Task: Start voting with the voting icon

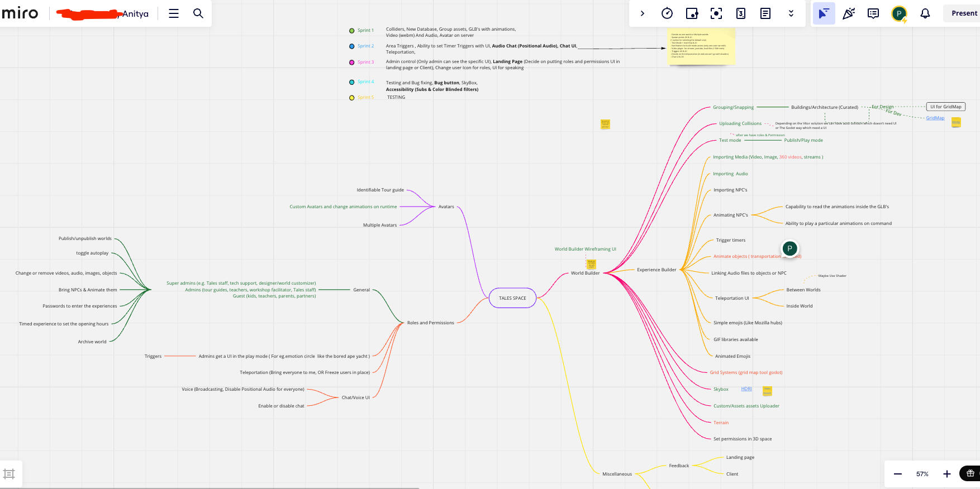Action: pos(692,13)
